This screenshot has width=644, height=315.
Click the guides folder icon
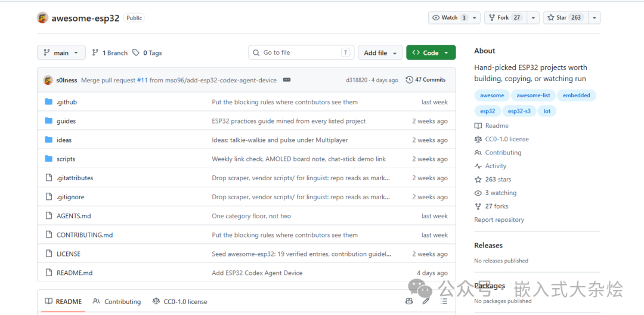coord(49,121)
